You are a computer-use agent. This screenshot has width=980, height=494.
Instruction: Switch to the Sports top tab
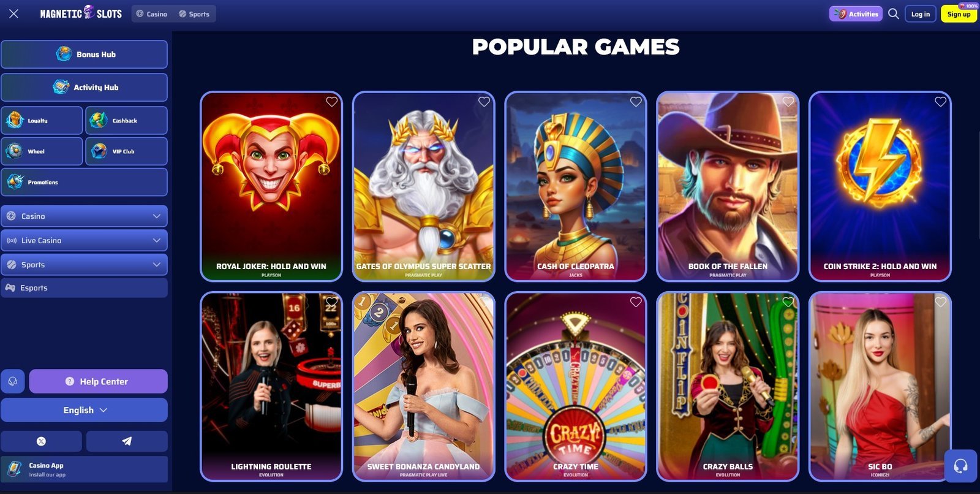(194, 14)
